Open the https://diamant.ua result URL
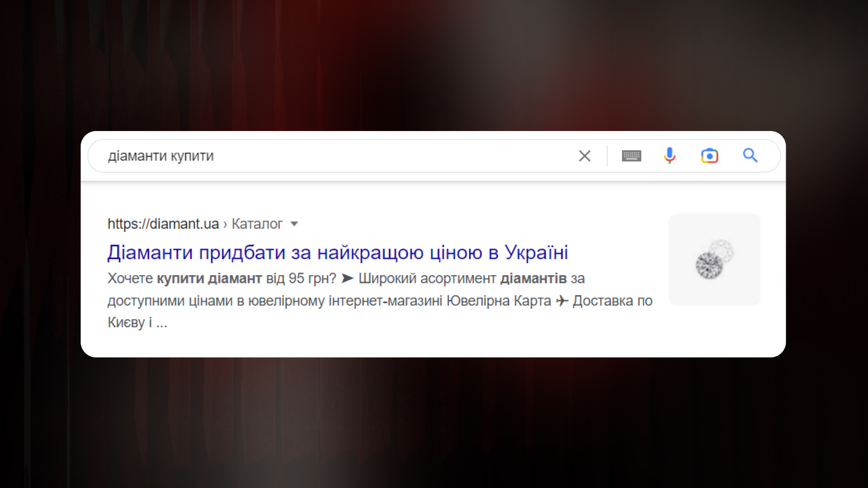 pos(163,224)
